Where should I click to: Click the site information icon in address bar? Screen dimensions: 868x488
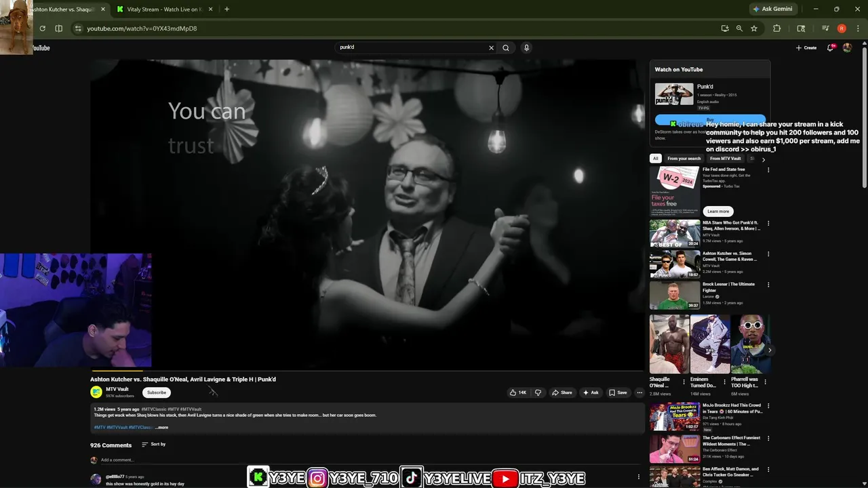pos(78,28)
